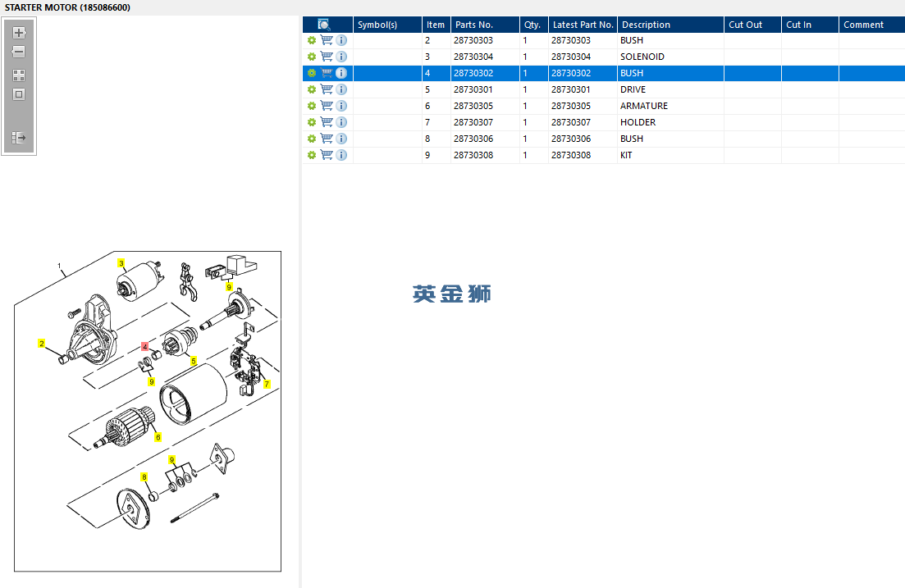The image size is (905, 588).
Task: Click the fit-to-window square icon
Action: click(19, 94)
